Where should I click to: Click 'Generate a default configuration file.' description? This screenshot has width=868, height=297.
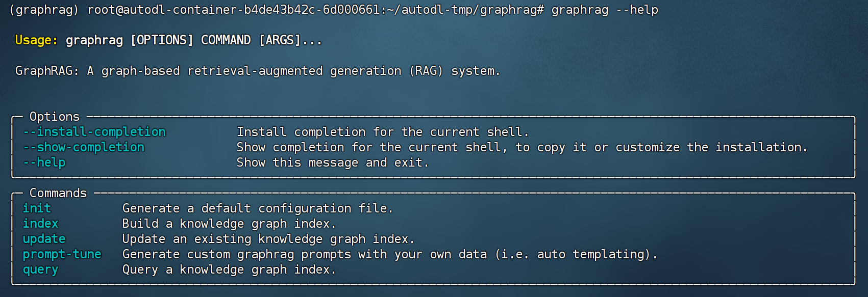pyautogui.click(x=258, y=208)
